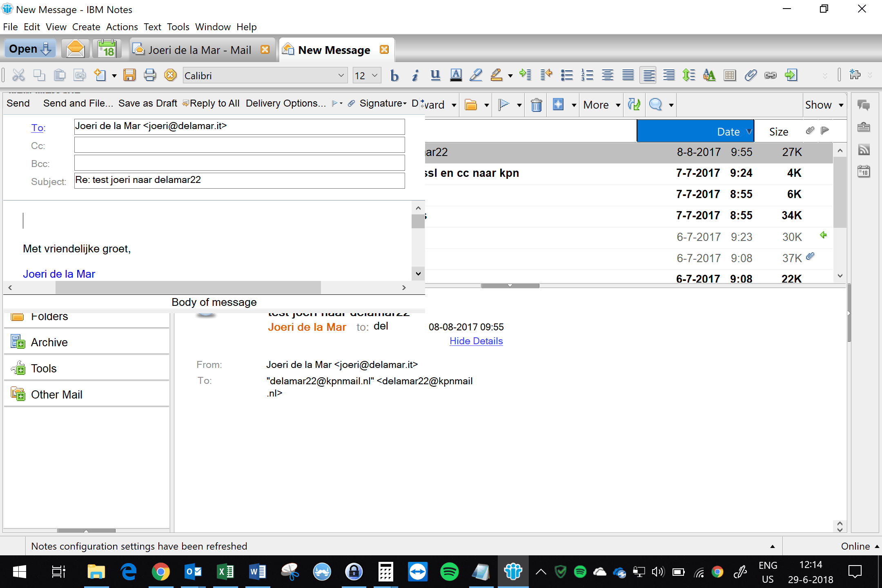Open the Calendar shortcut icon
The height and width of the screenshot is (588, 882).
point(107,49)
